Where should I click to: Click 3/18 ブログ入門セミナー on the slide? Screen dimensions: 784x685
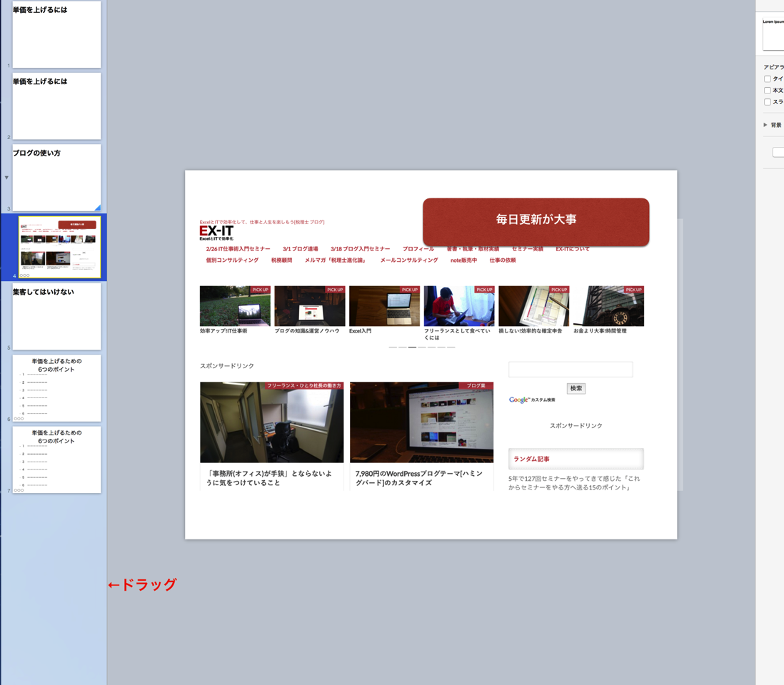tap(360, 249)
